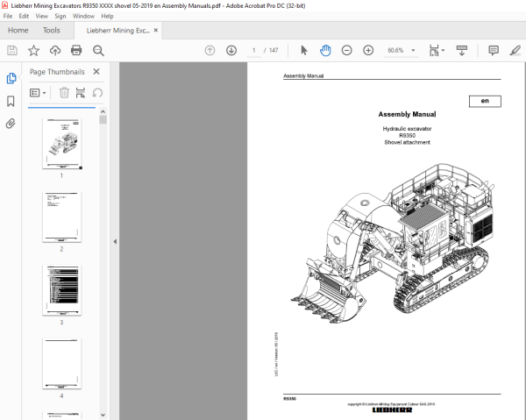Open the find text magnifier tool
Screen dimensions: 526x420
click(x=98, y=51)
